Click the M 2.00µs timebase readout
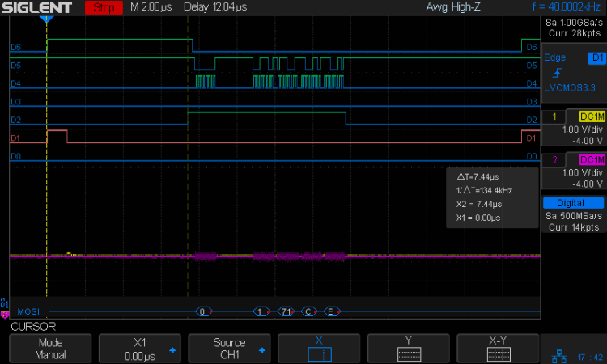The width and height of the screenshot is (607, 364). (x=151, y=7)
